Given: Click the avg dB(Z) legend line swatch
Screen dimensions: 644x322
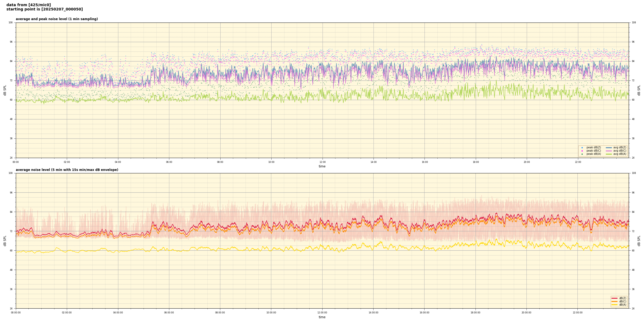Looking at the screenshot, I should pos(609,148).
